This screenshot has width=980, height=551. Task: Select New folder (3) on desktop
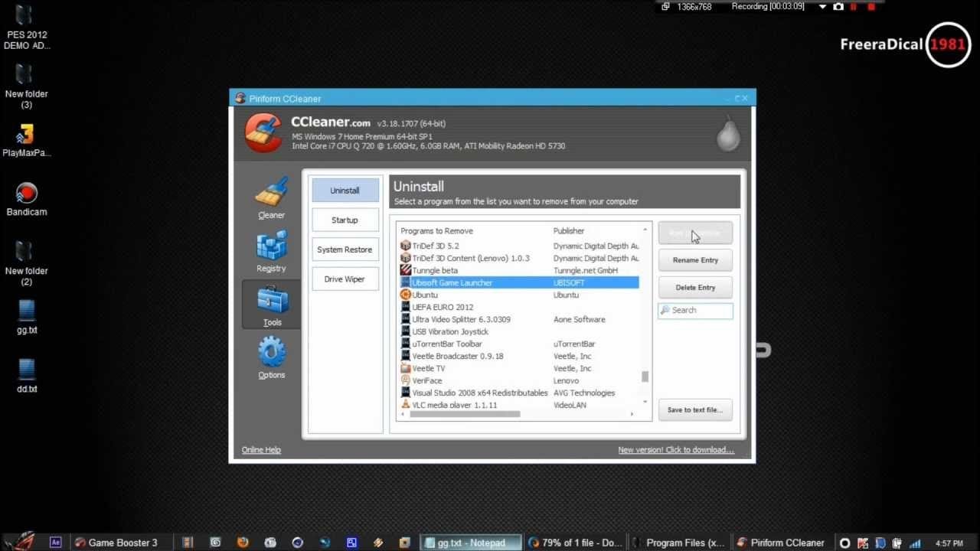click(x=26, y=86)
